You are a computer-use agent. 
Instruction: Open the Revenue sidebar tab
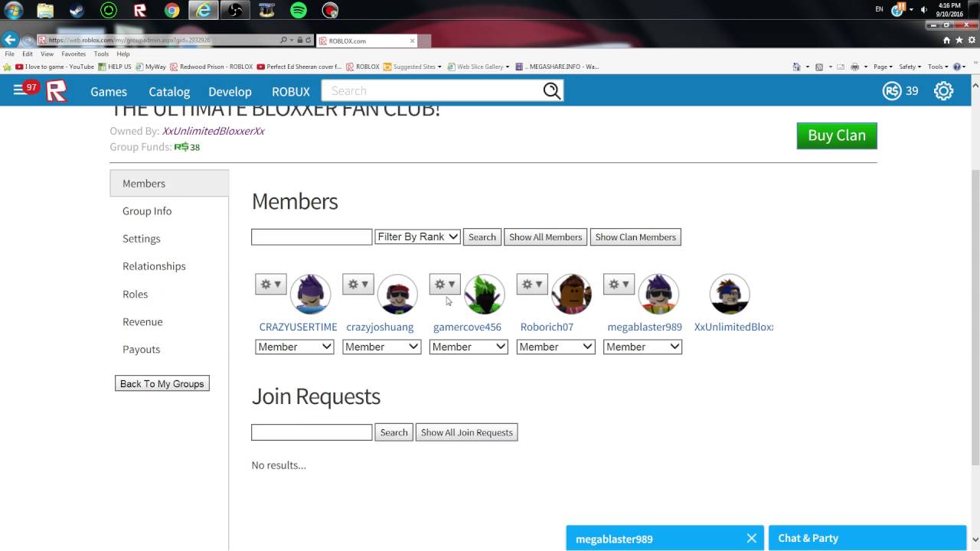coord(142,321)
